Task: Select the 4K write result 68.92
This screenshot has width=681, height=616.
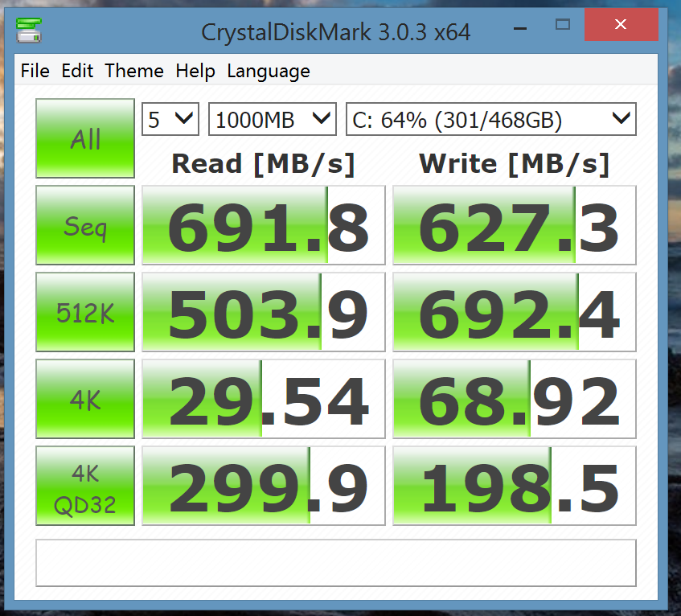Action: (515, 399)
